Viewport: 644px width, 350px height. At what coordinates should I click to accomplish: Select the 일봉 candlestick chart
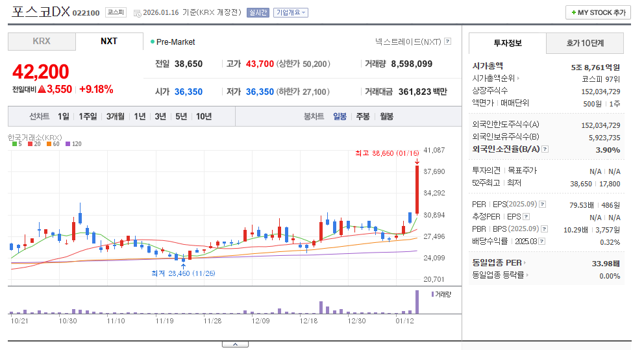pos(340,117)
